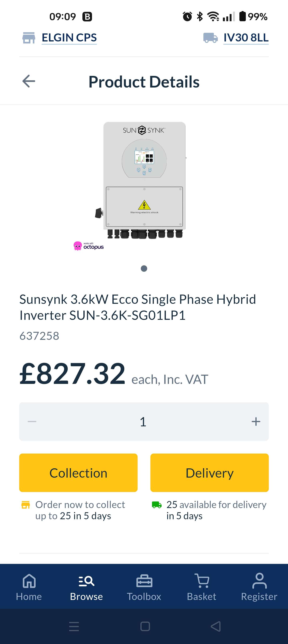Tap the back arrow icon
288x644 pixels.
[x=29, y=81]
